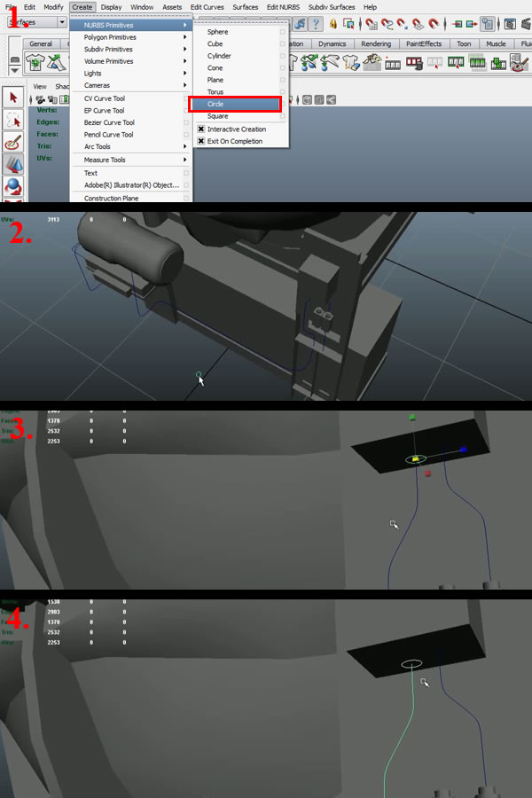
Task: Click the shirt with green plus shelf icon
Action: [35, 63]
